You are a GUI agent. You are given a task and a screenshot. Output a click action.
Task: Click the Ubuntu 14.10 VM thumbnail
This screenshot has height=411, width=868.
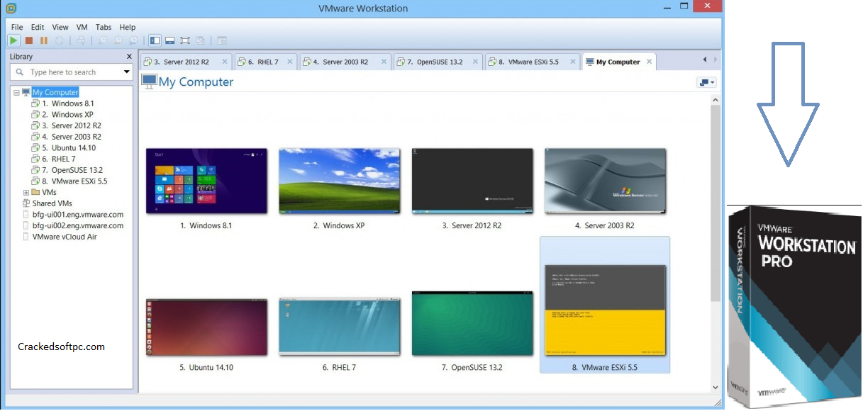(206, 327)
